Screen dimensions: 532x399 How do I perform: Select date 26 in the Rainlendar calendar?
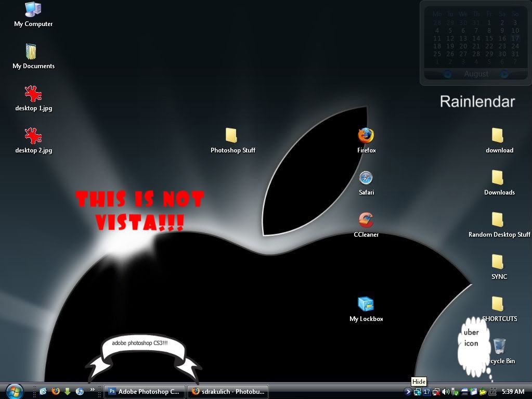coord(450,54)
